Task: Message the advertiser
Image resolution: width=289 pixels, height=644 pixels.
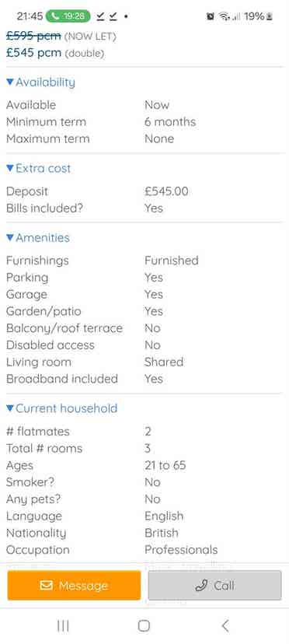Action: pyautogui.click(x=74, y=585)
